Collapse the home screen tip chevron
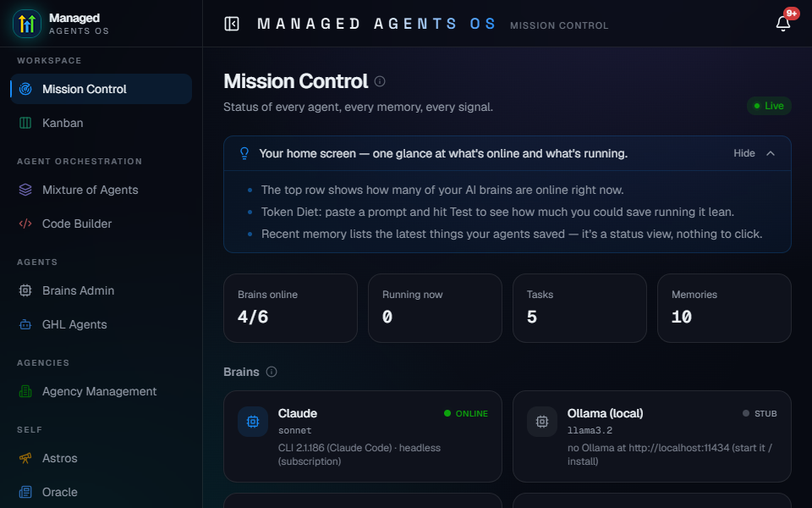 (x=771, y=153)
